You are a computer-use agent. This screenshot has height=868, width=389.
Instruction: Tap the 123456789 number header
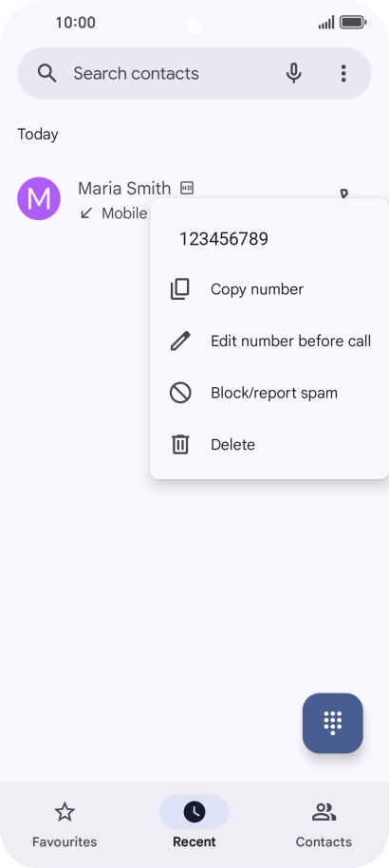(x=224, y=239)
